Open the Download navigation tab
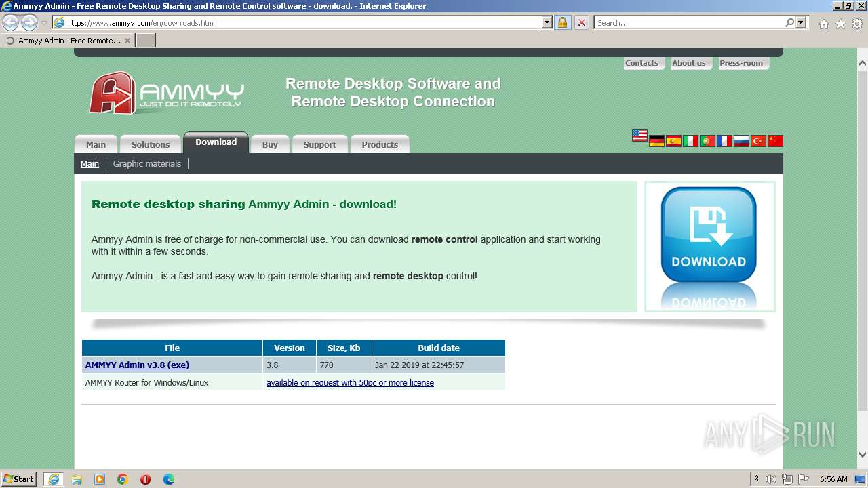868x488 pixels. coord(216,142)
